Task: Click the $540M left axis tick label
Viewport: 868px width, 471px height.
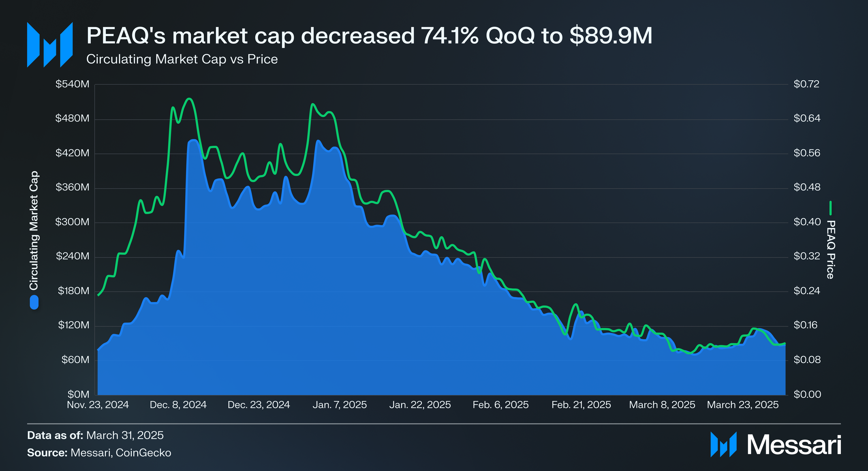Action: 73,84
